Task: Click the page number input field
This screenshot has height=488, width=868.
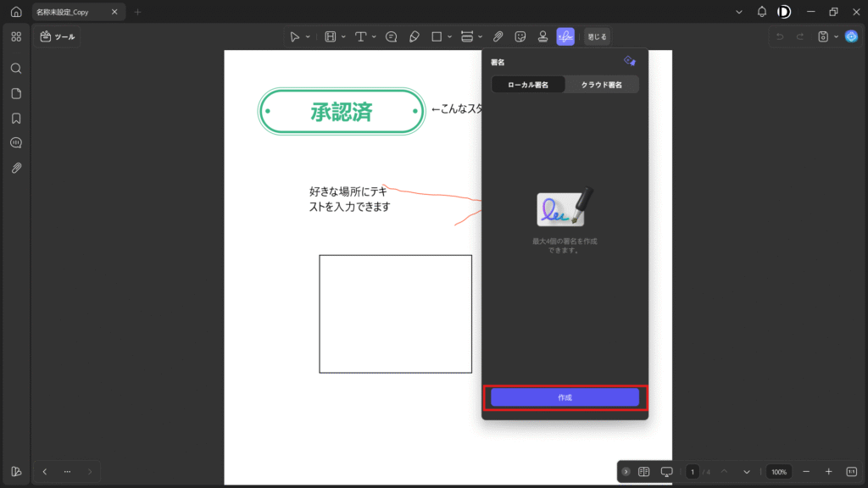Action: [693, 471]
